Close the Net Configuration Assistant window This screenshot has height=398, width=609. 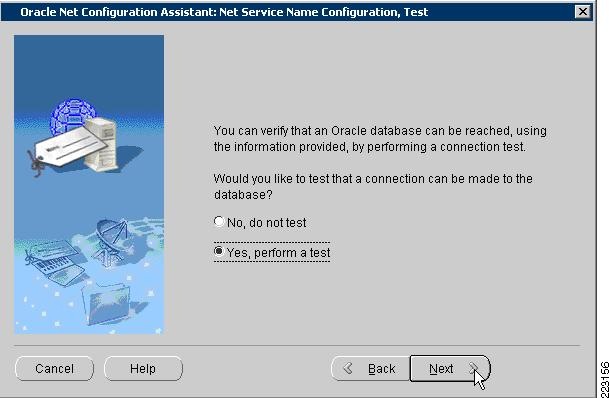583,12
